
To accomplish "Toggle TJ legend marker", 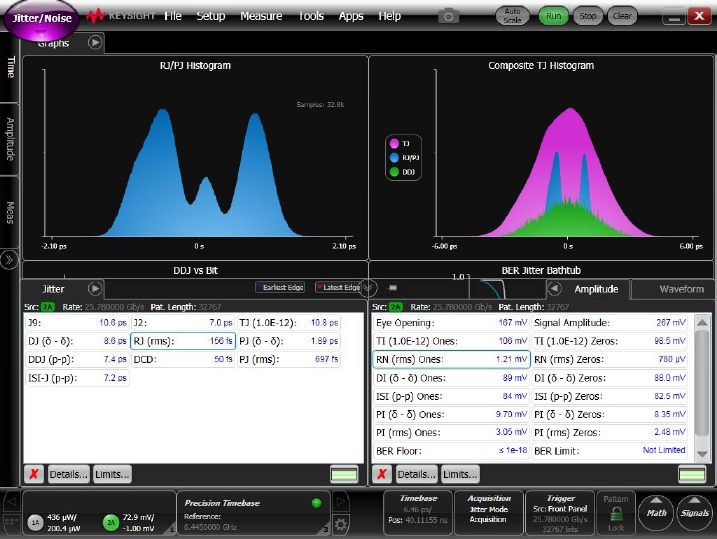I will [394, 144].
